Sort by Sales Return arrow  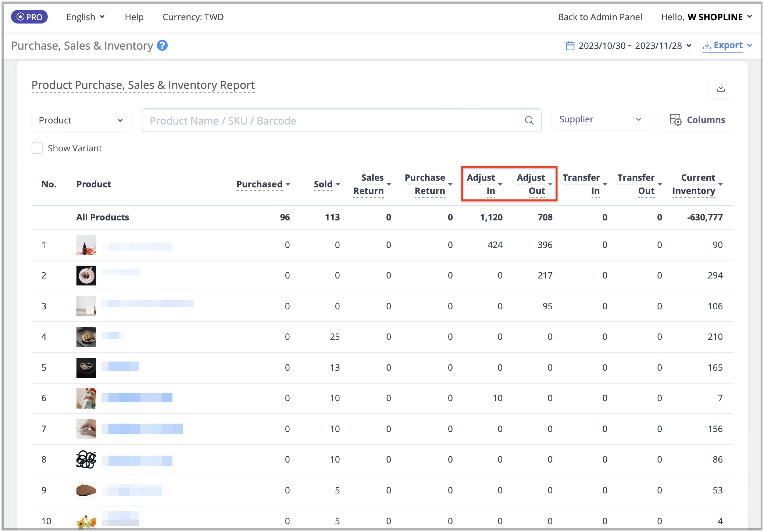[x=389, y=184]
